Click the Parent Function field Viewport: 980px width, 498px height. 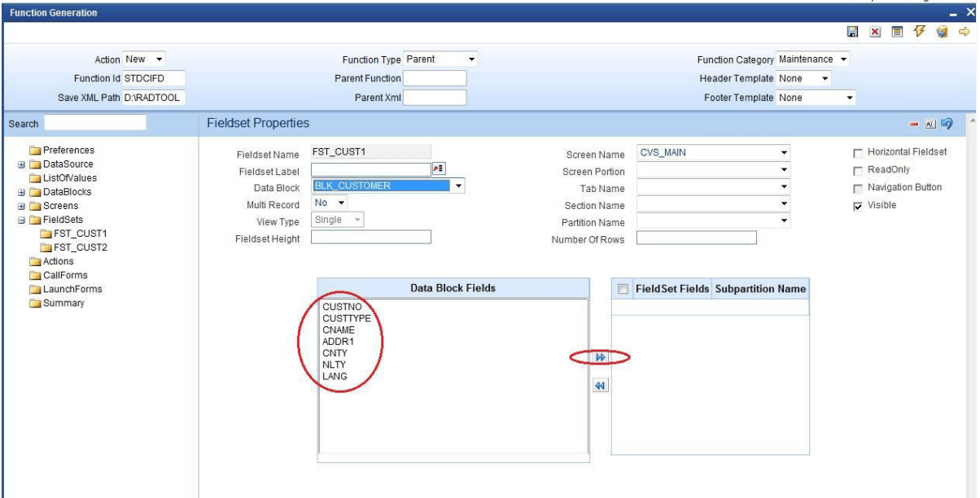435,78
